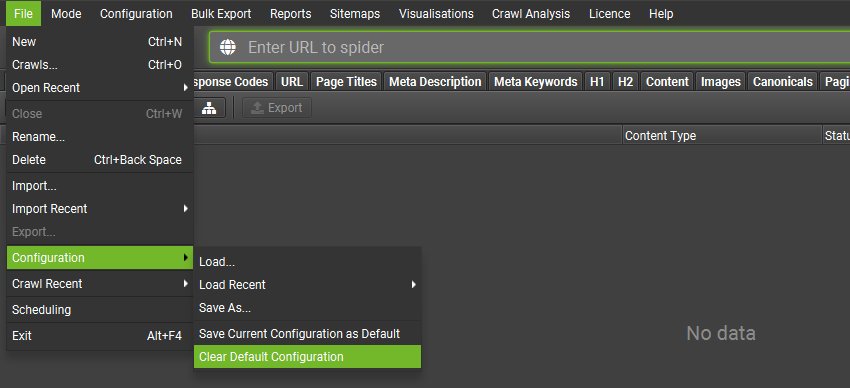Click the Export button with upload icon

(x=277, y=108)
